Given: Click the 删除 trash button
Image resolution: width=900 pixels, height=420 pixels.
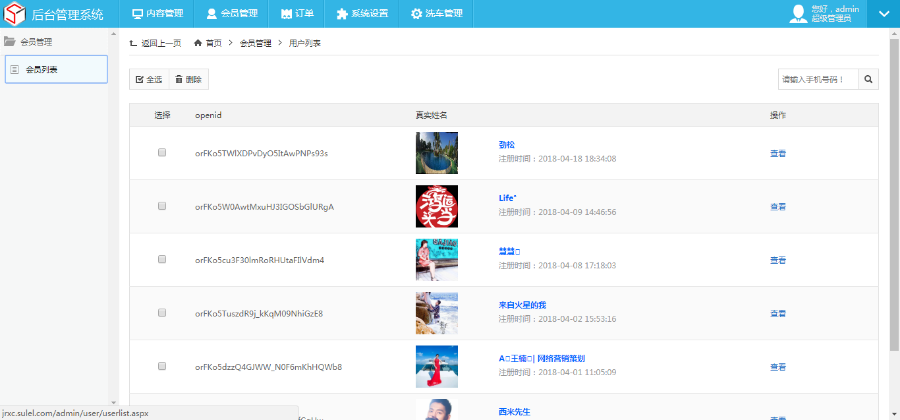Looking at the screenshot, I should 188,79.
